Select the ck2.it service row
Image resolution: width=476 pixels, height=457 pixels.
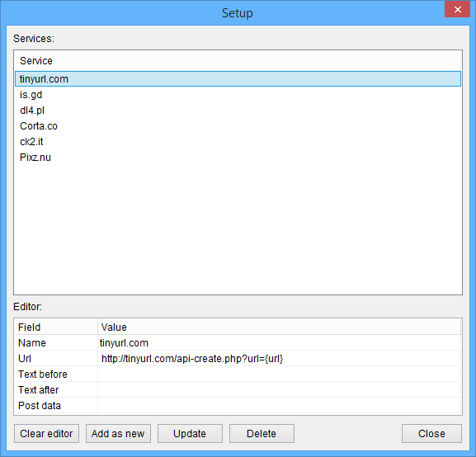[x=238, y=142]
